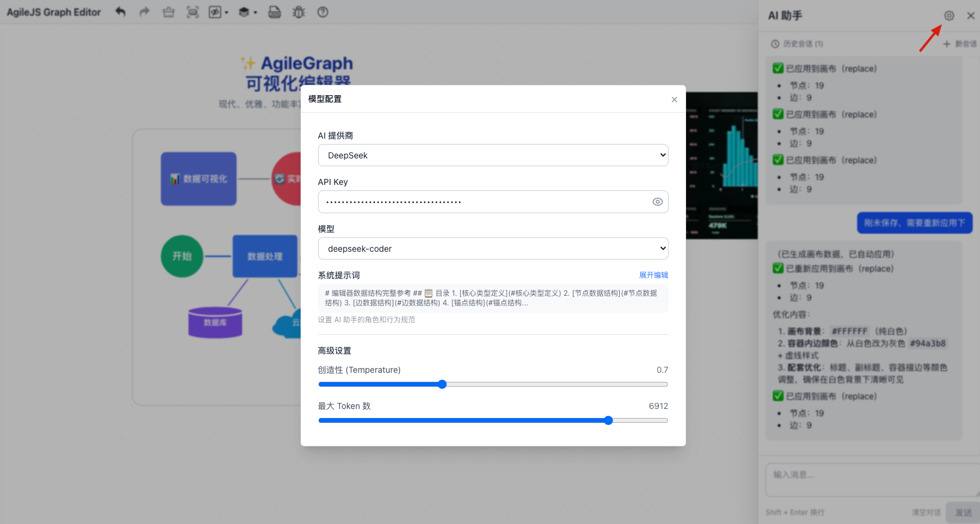Click the 已重新应用到画布 status line
980x524 pixels.
833,269
